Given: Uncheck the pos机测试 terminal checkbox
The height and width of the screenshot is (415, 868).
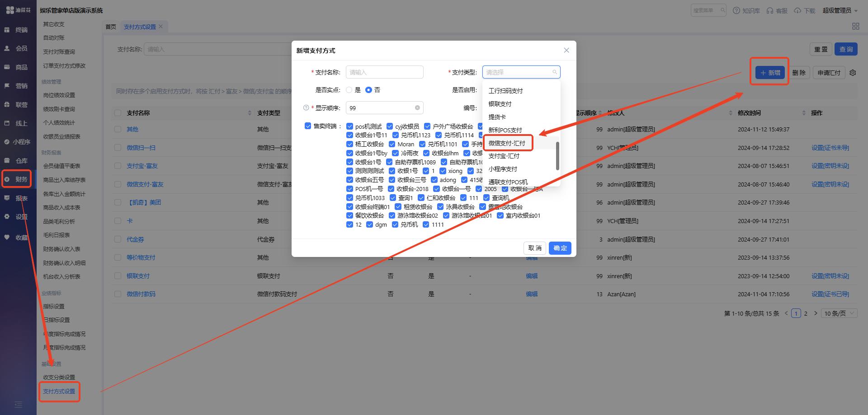Looking at the screenshot, I should (349, 126).
